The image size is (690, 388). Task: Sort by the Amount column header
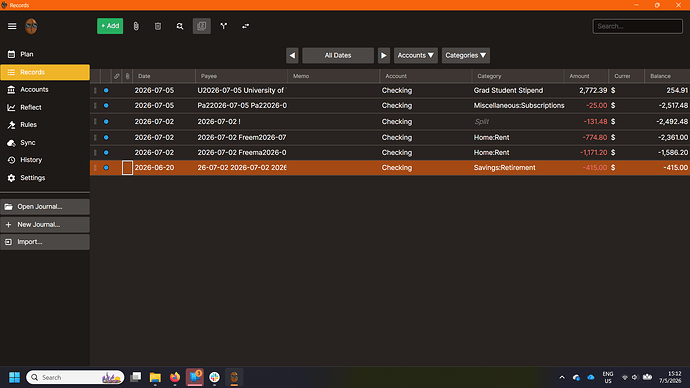(587, 76)
